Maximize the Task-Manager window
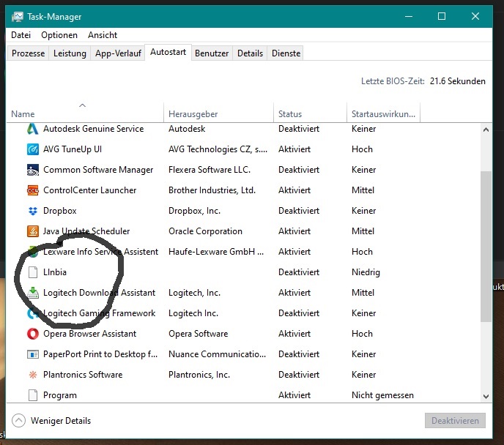The image size is (504, 445). click(442, 16)
